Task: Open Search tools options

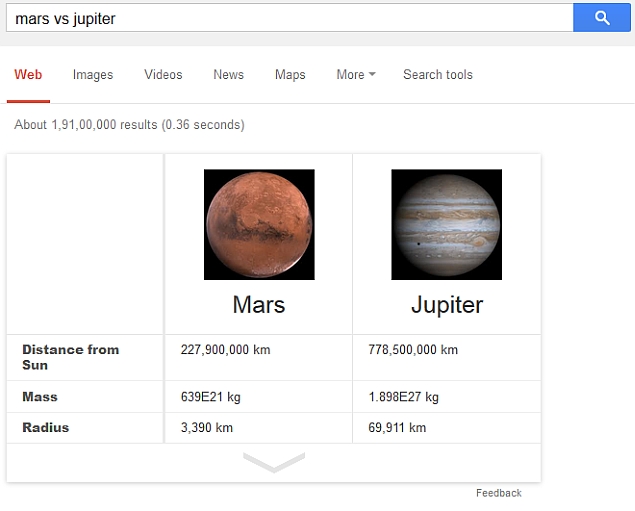Action: [438, 75]
